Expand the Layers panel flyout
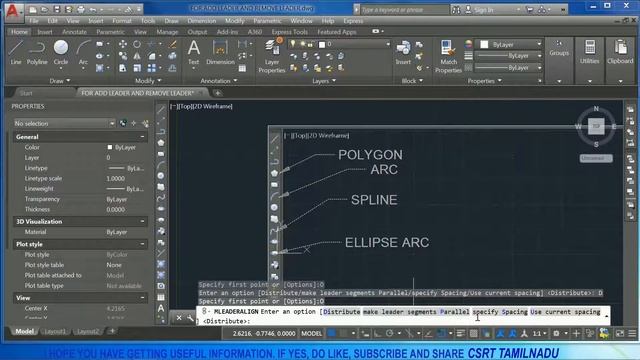The image size is (640, 360). point(324,81)
